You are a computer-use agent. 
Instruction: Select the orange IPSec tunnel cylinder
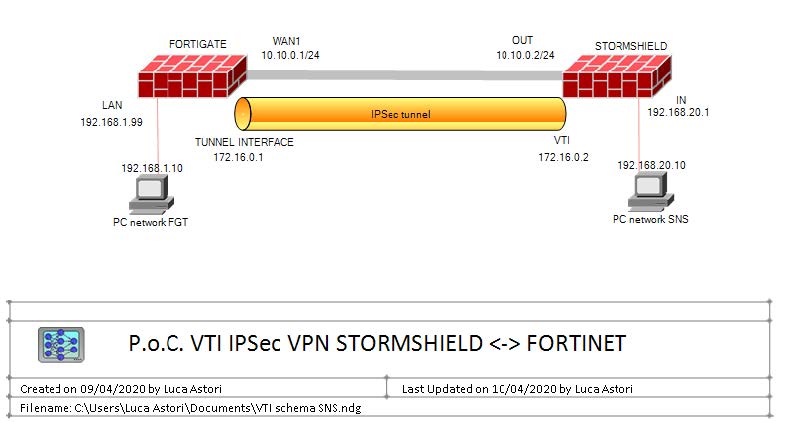tap(401, 114)
